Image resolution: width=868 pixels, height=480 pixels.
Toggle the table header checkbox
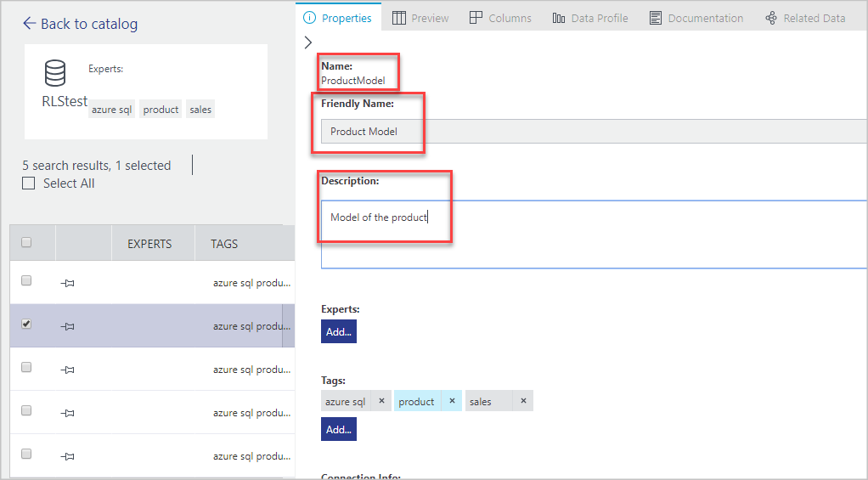coord(26,242)
